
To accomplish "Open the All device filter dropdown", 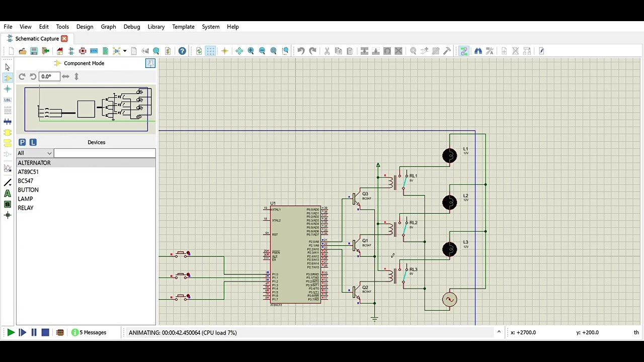I will 35,153.
